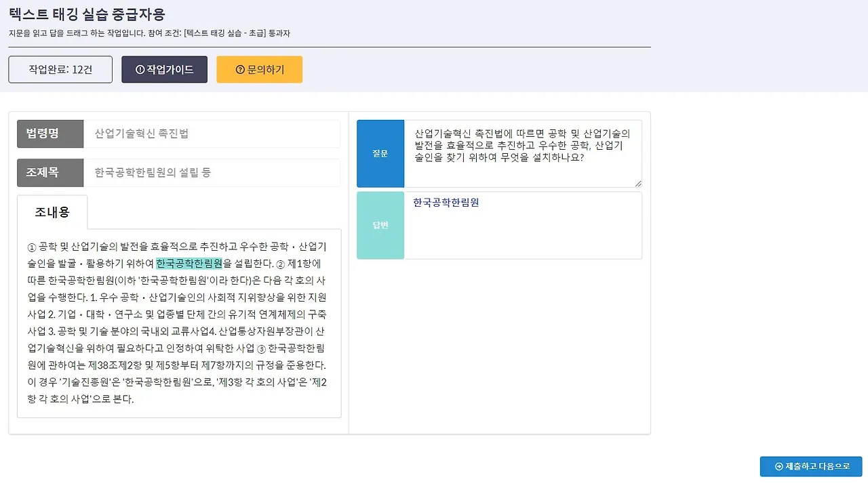
Task: Click the resize handle of the 질문 textarea
Action: pos(636,182)
